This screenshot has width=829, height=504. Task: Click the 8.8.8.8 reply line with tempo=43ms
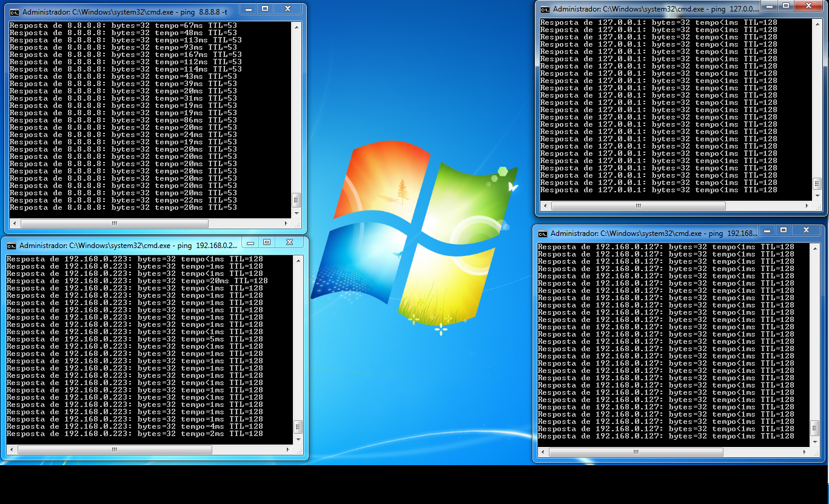(123, 76)
